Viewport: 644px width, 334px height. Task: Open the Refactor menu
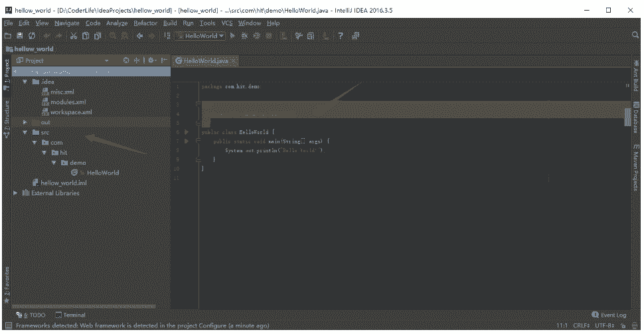pos(145,23)
